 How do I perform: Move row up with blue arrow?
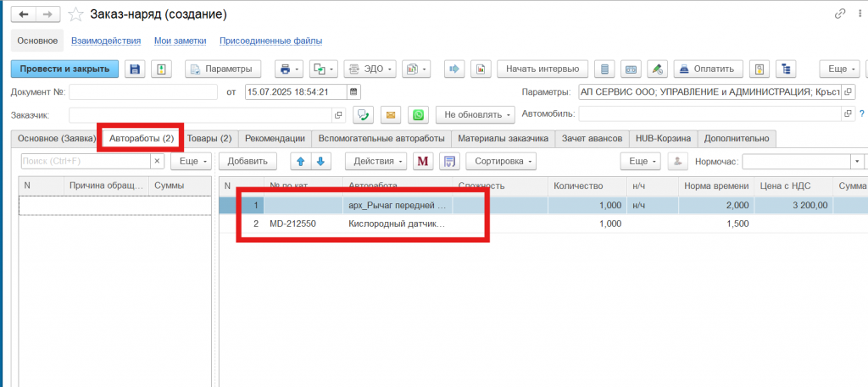tap(301, 161)
